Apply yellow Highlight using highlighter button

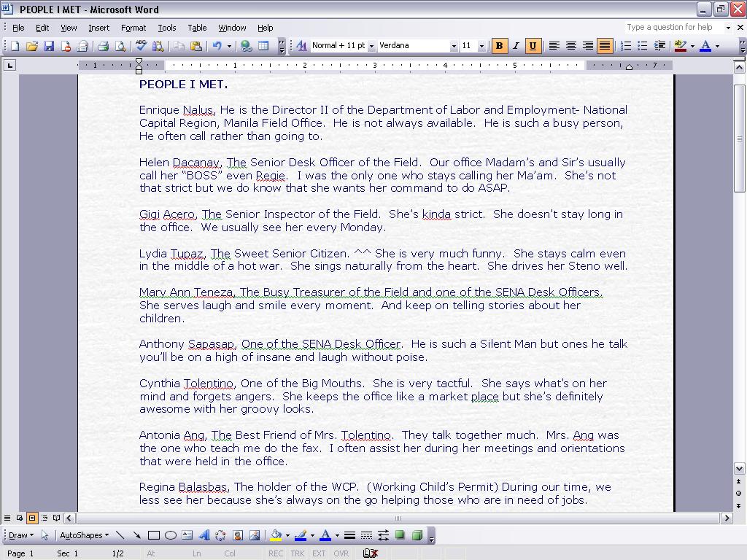681,46
